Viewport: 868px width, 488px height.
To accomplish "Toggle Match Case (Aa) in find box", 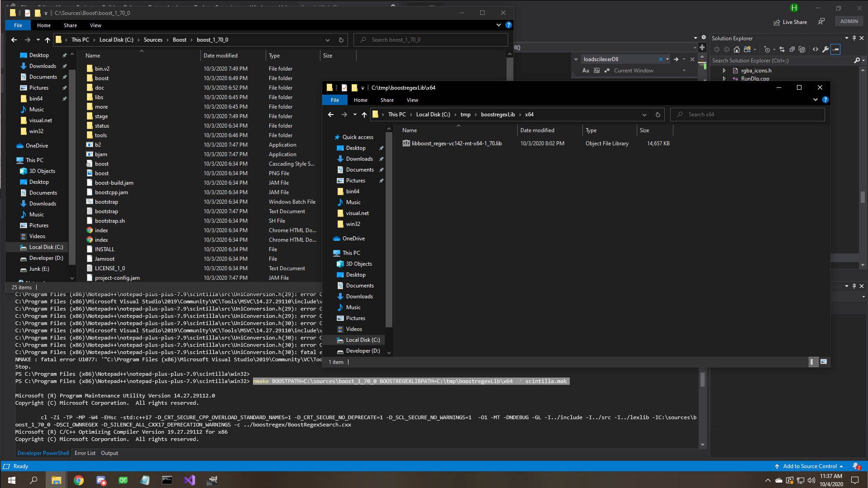I will pos(586,71).
